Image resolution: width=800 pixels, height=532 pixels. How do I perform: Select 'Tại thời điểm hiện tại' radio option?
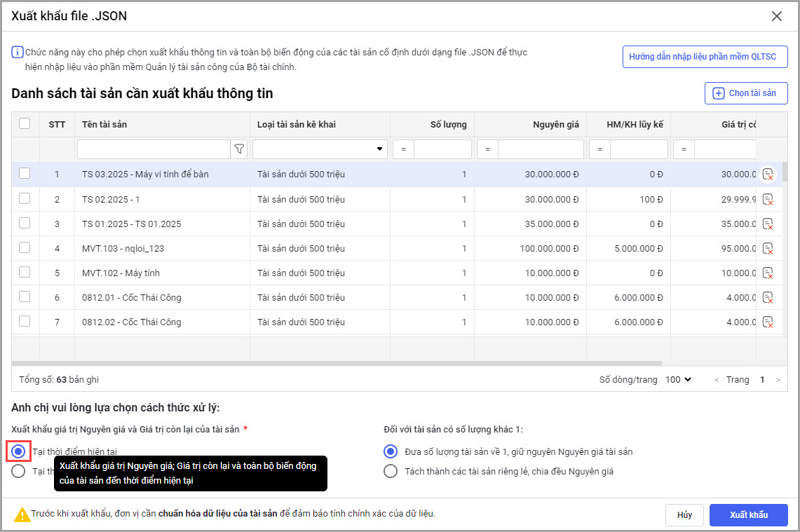(18, 451)
